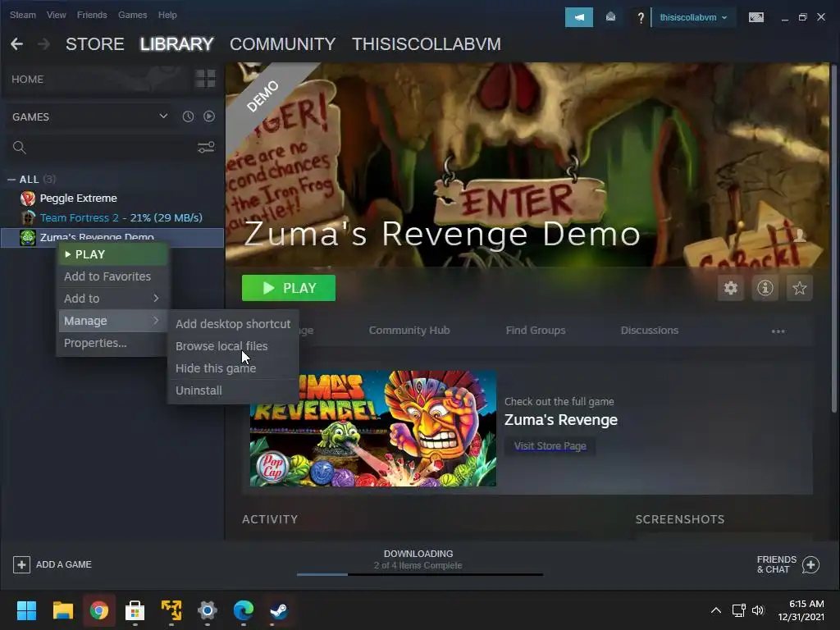Image resolution: width=840 pixels, height=630 pixels.
Task: Click the Team Fortress 2 game icon
Action: click(x=28, y=218)
